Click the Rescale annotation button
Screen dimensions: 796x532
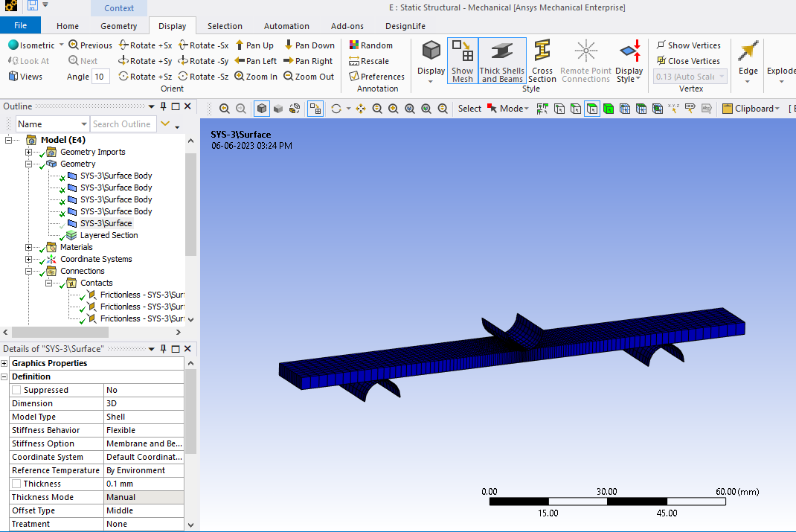click(x=369, y=61)
